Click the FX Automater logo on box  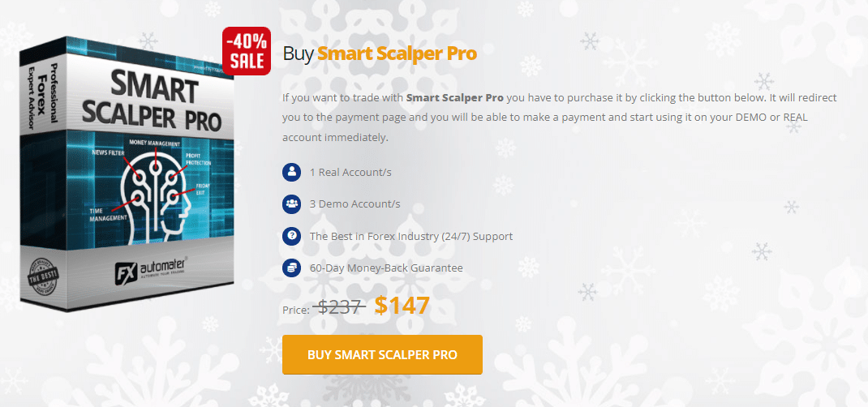tap(151, 270)
